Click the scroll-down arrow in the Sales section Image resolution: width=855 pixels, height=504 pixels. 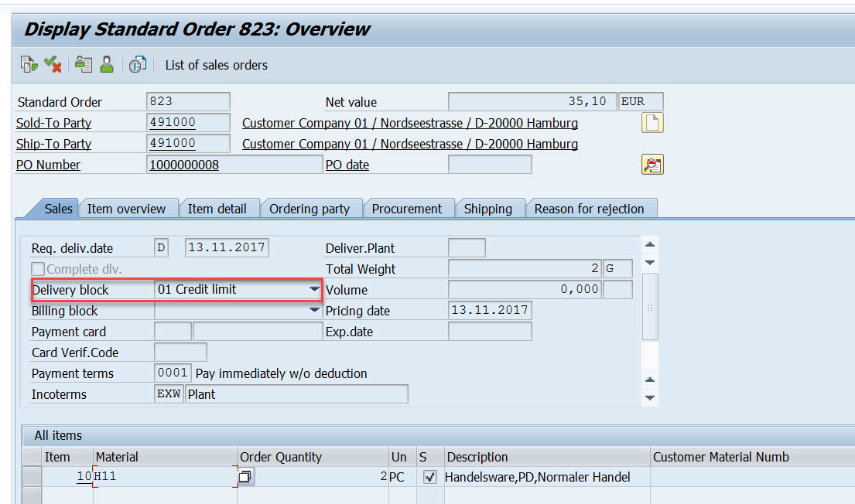tap(649, 264)
